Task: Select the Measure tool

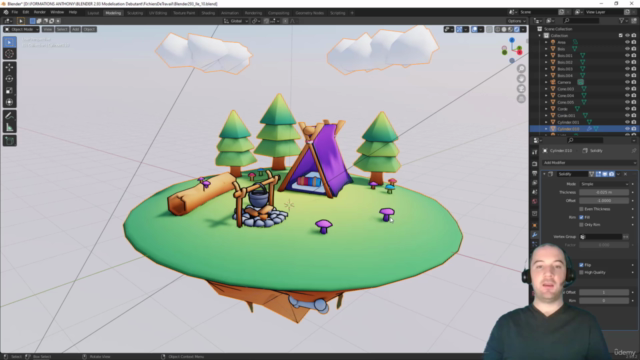Action: coord(9,127)
